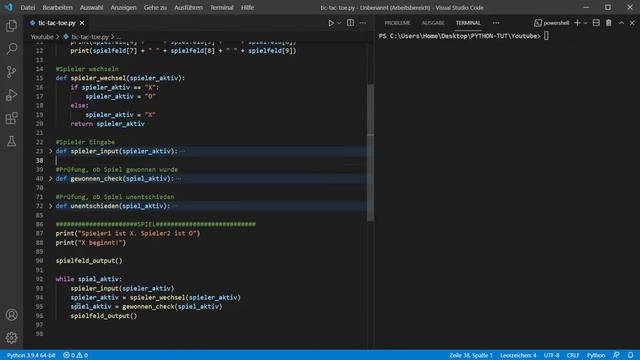Click Youtube folder in breadcrumb
The width and height of the screenshot is (640, 360).
click(42, 37)
